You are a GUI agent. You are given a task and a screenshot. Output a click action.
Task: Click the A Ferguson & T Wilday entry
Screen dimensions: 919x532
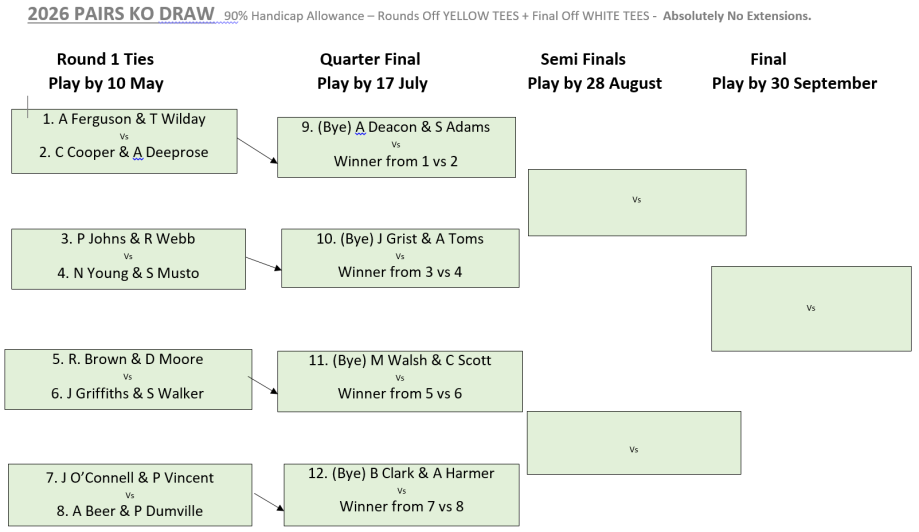click(124, 119)
